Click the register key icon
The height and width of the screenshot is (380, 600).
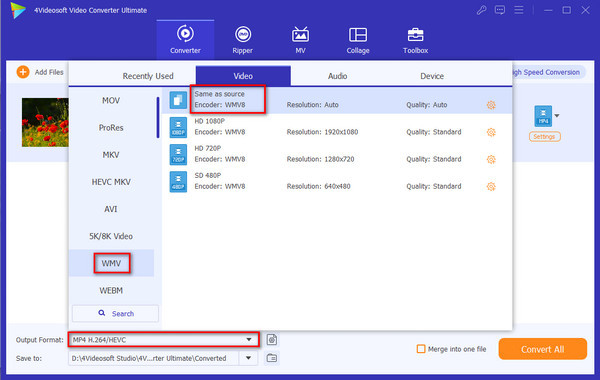click(x=481, y=10)
